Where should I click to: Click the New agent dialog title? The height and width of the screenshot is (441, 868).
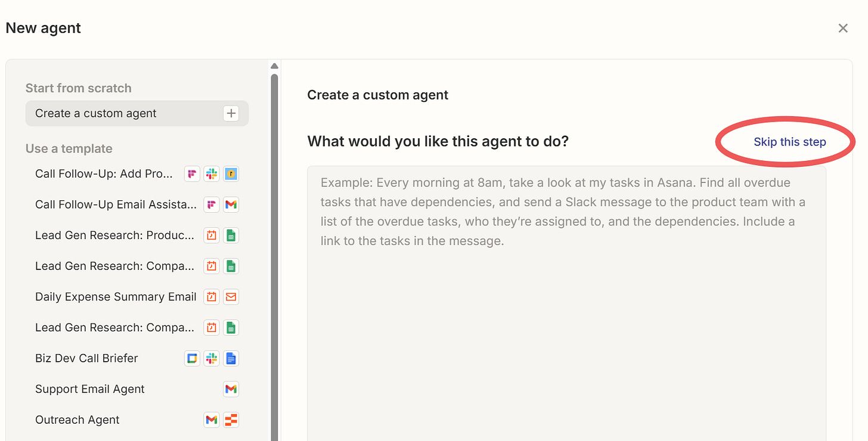click(44, 28)
